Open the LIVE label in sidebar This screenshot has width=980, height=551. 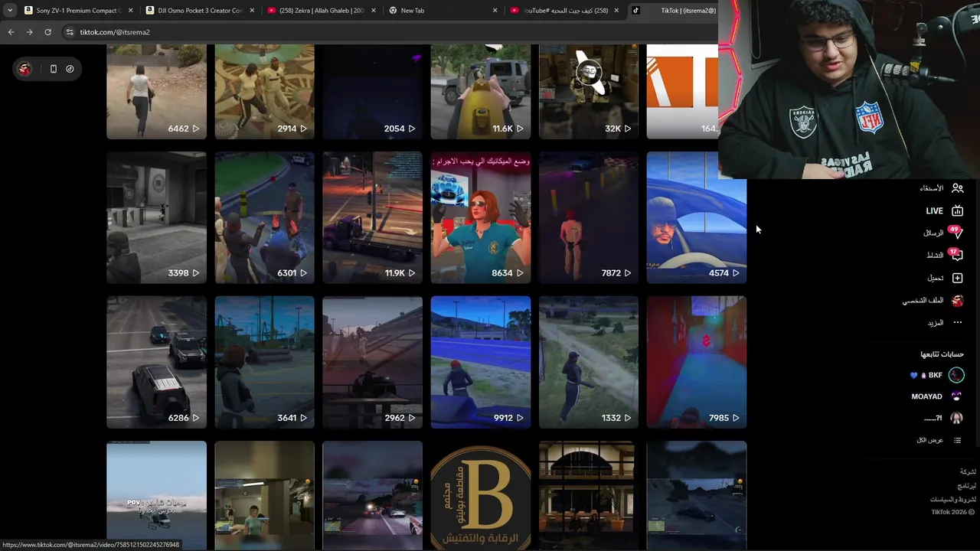coord(934,211)
